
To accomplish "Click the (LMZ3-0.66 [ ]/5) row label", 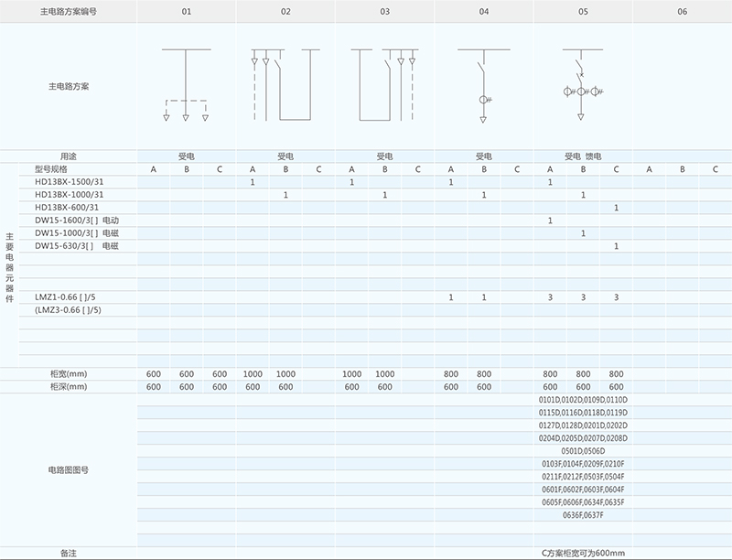I will click(69, 310).
